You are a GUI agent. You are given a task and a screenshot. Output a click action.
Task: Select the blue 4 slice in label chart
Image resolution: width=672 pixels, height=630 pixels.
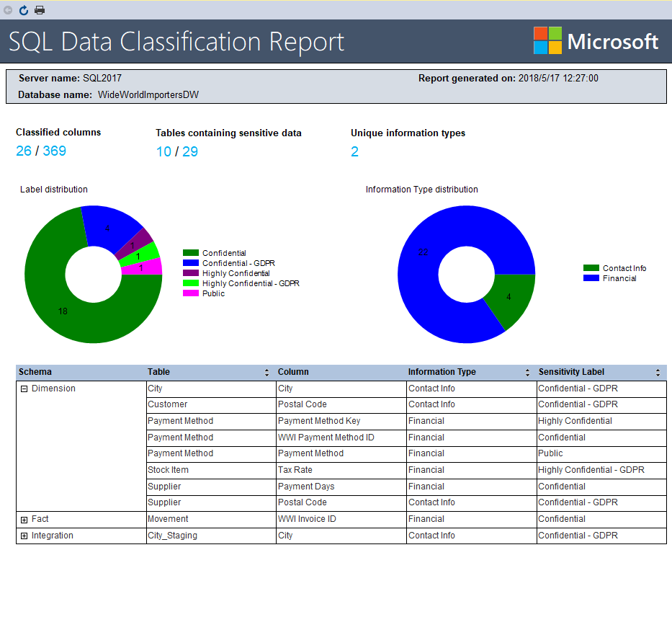107,229
